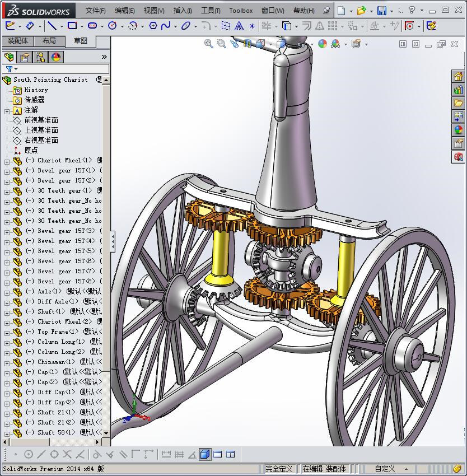Expand the Axle<1> component node
Image resolution: width=467 pixels, height=476 pixels.
[7, 293]
